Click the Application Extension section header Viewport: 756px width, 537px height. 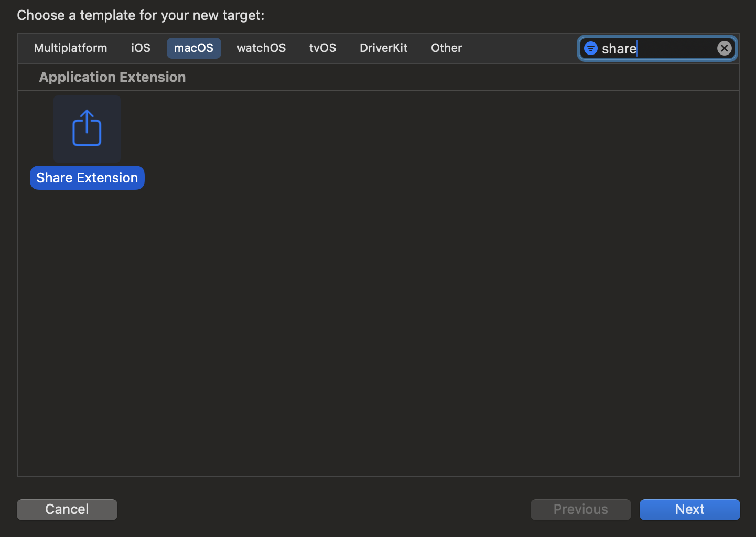click(x=112, y=77)
